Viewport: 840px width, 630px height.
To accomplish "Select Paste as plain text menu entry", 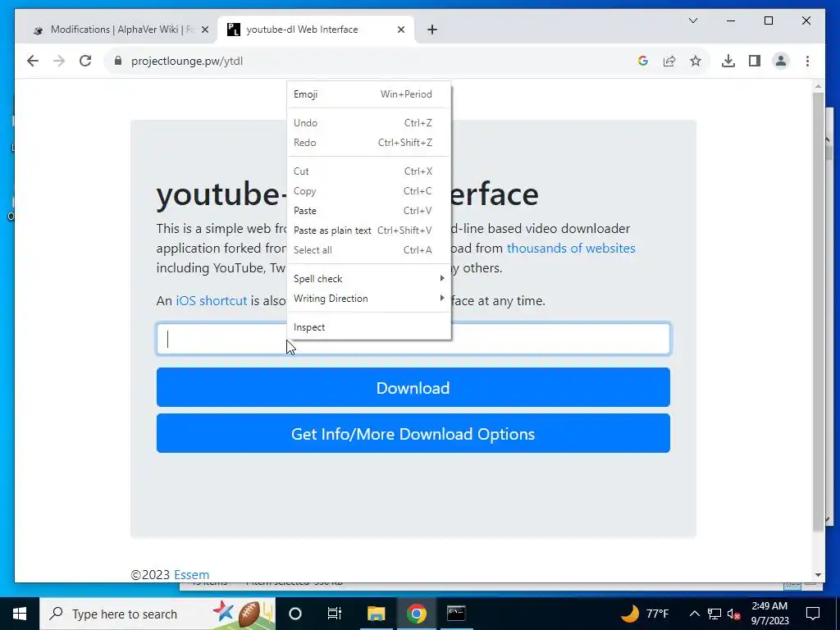I will pos(368,231).
